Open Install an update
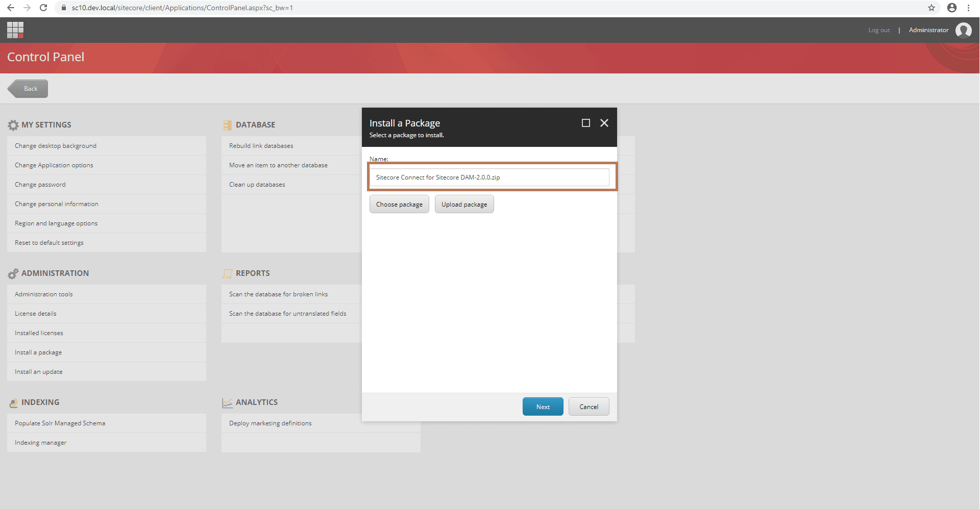This screenshot has height=509, width=980. [x=107, y=372]
